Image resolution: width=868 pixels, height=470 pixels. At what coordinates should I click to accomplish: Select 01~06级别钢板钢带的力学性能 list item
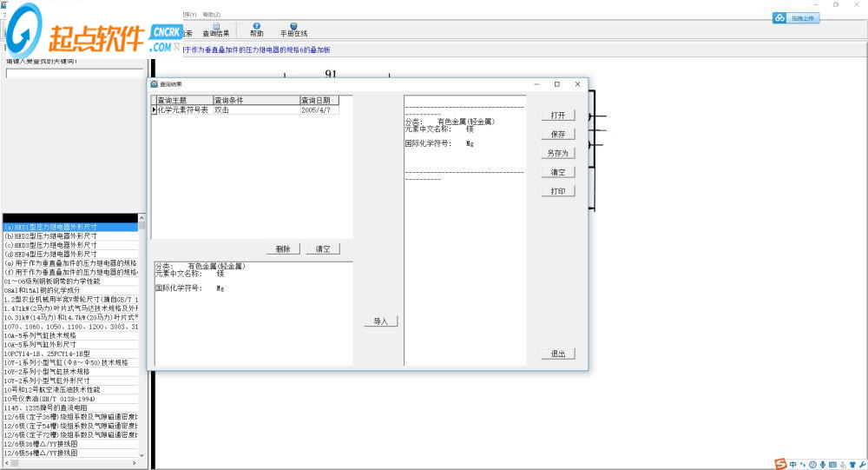point(70,281)
